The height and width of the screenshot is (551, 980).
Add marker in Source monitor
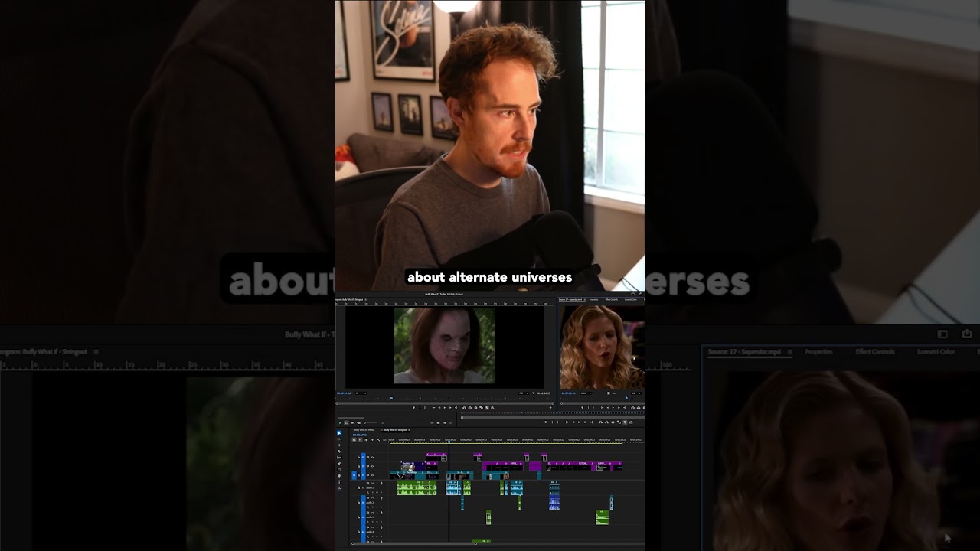[582, 408]
